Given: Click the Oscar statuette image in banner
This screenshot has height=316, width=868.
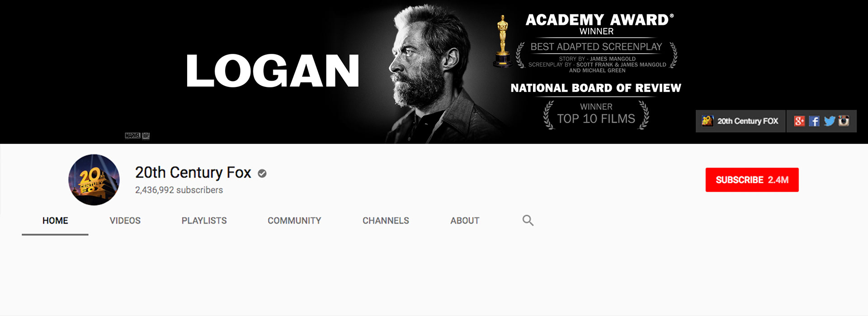Looking at the screenshot, I should (502, 41).
